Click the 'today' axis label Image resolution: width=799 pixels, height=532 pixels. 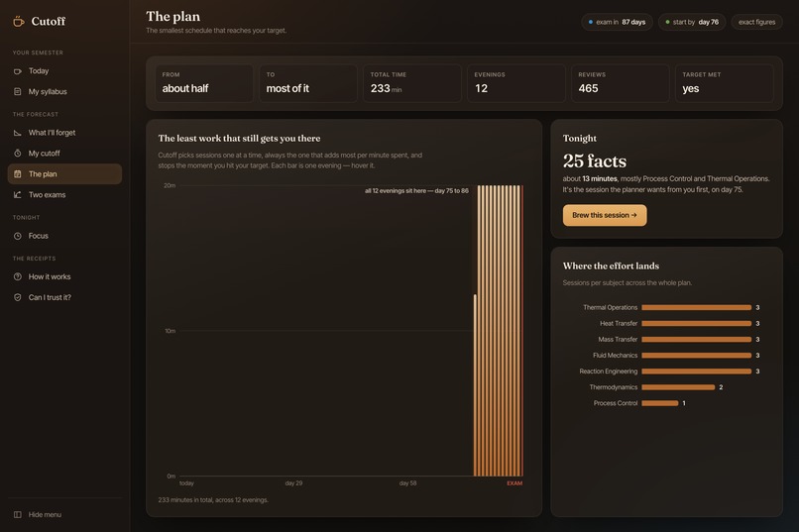coord(186,483)
